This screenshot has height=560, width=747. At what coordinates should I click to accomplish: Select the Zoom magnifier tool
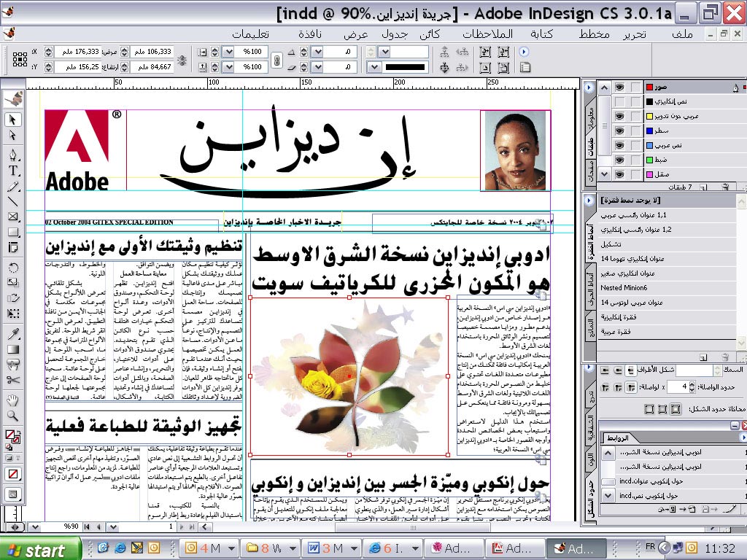coord(13,416)
